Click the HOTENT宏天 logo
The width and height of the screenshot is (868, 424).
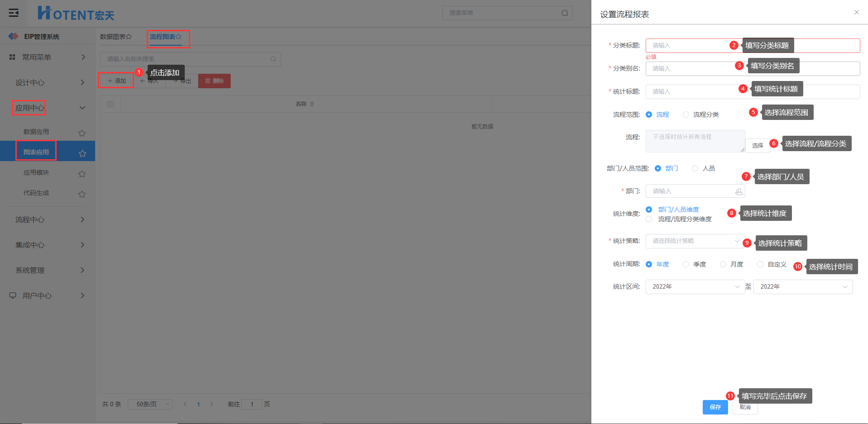[76, 13]
